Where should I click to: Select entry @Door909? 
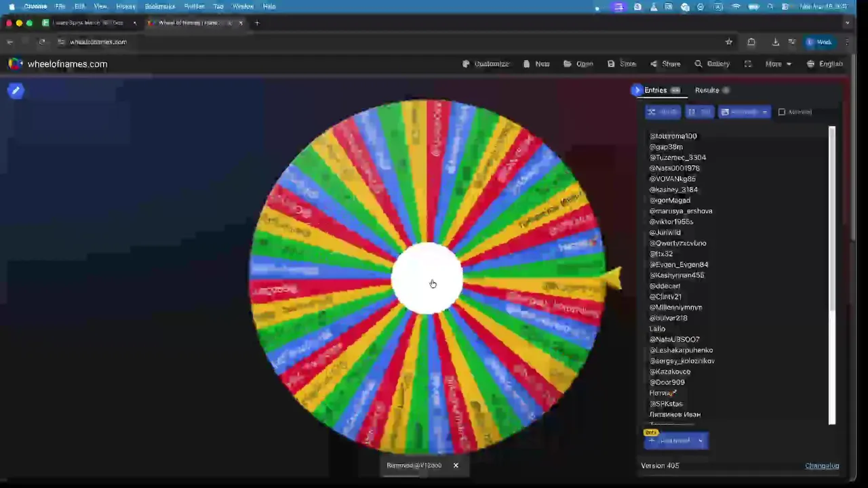(667, 382)
